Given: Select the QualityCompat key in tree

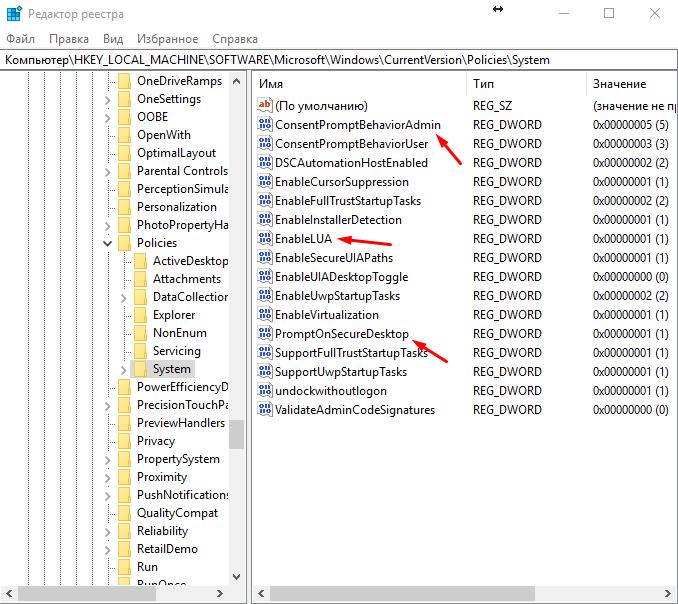Looking at the screenshot, I should tap(178, 513).
